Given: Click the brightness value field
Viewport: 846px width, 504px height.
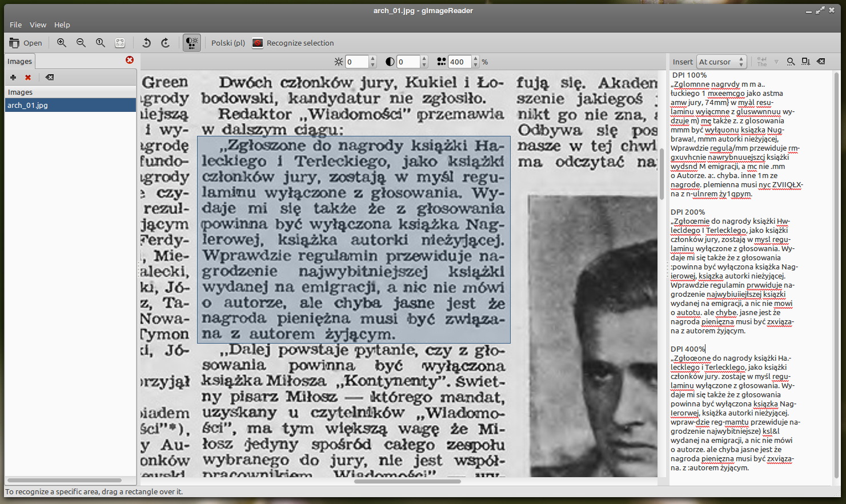Looking at the screenshot, I should coord(357,62).
